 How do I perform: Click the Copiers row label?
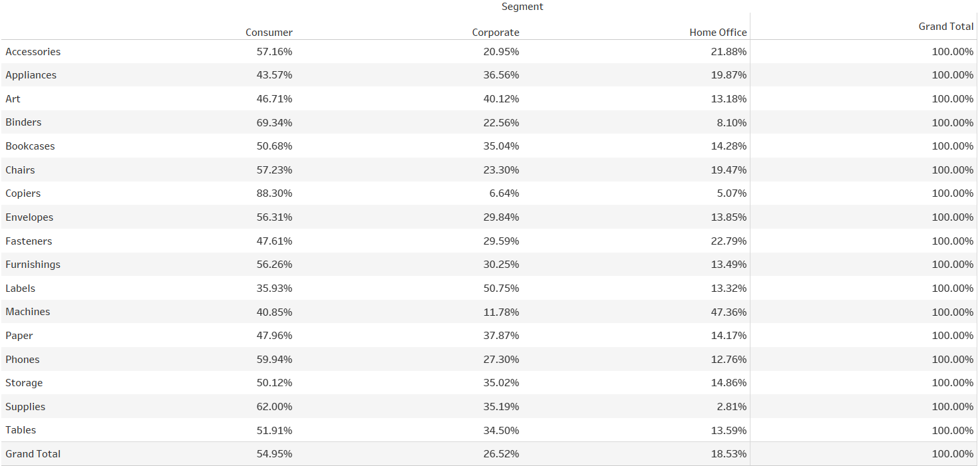23,193
